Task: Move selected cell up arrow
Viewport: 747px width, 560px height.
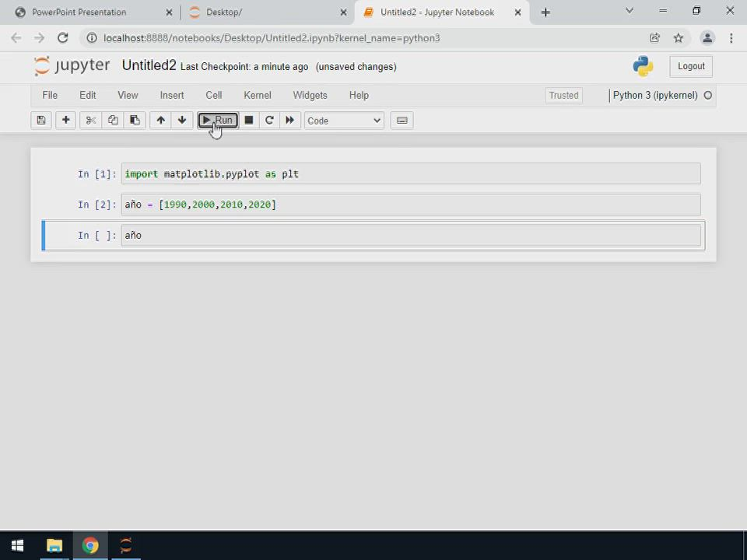Action: coord(160,121)
